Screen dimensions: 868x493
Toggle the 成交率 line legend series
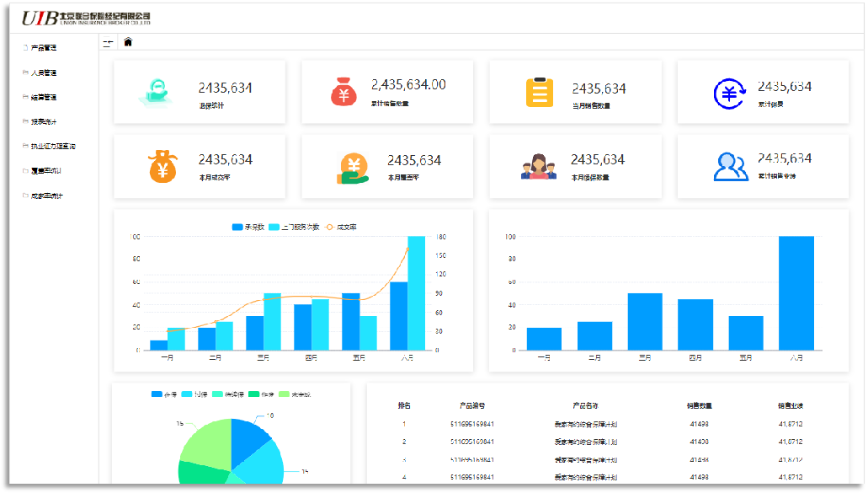341,227
